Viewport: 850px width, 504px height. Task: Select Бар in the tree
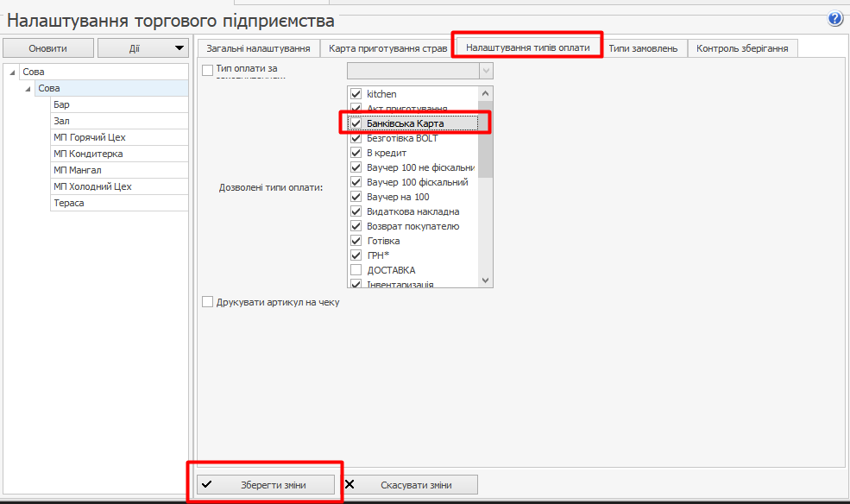(x=61, y=104)
